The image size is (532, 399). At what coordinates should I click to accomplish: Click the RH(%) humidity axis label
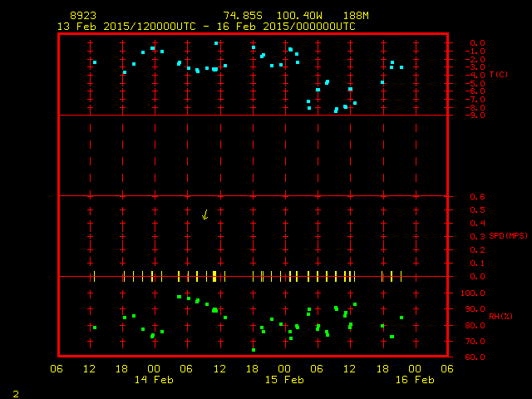click(500, 317)
